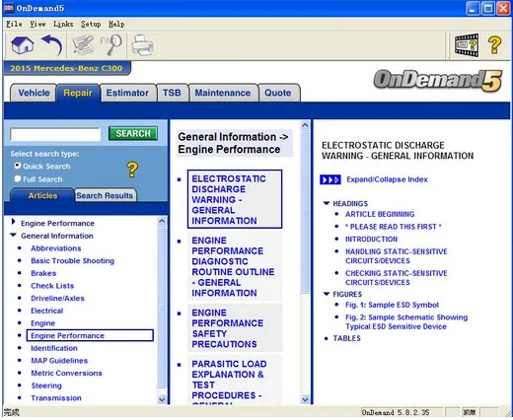Click the Expand/Collapse Index arrows icon

(330, 179)
